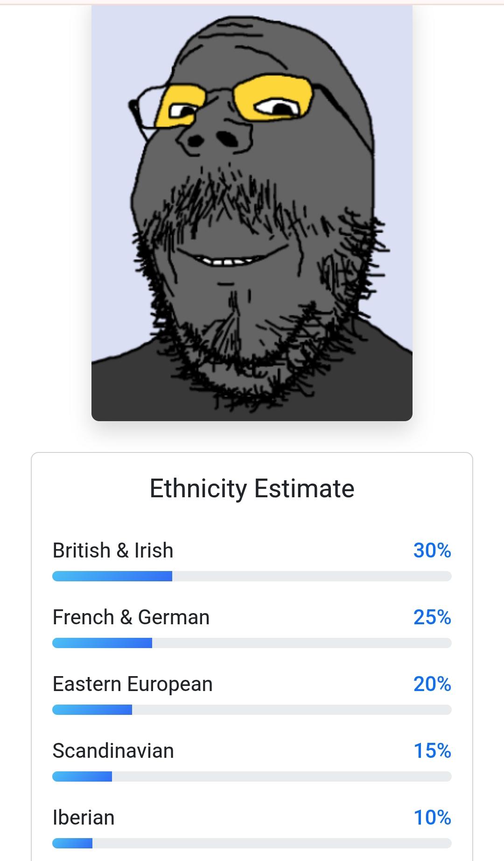Screen dimensions: 504x861
Task: Click the blue filled Scandinavian bar
Action: tap(82, 776)
